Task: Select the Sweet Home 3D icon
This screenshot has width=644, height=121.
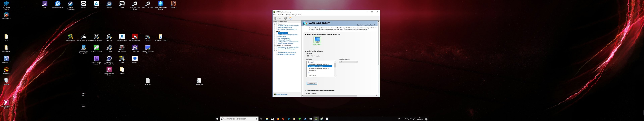Action: pyautogui.click(x=6, y=15)
